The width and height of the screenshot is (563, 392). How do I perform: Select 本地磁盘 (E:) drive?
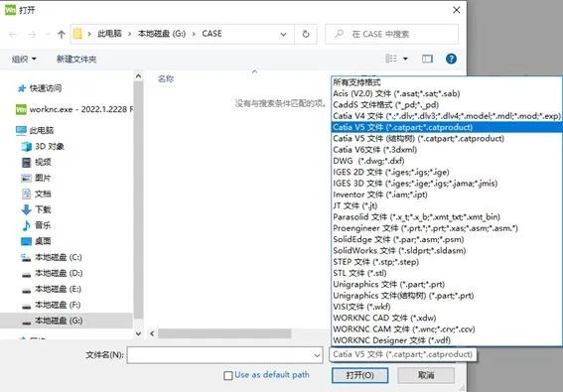point(52,289)
